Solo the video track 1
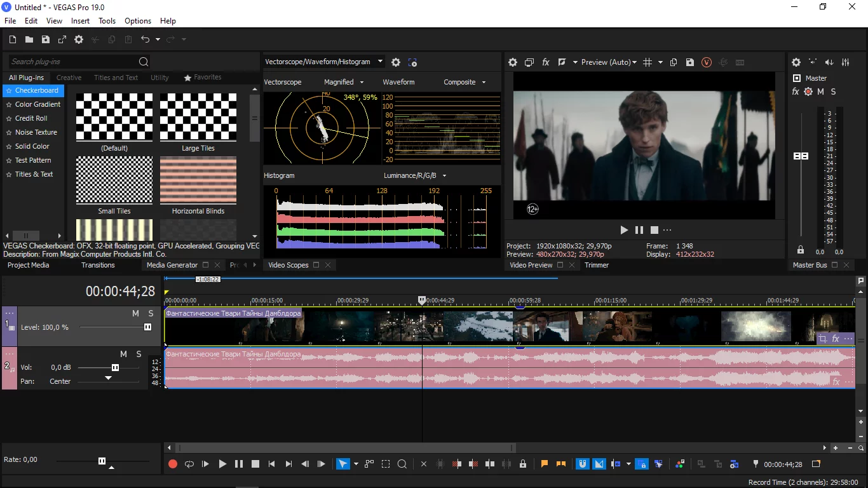This screenshot has width=868, height=488. (x=151, y=313)
